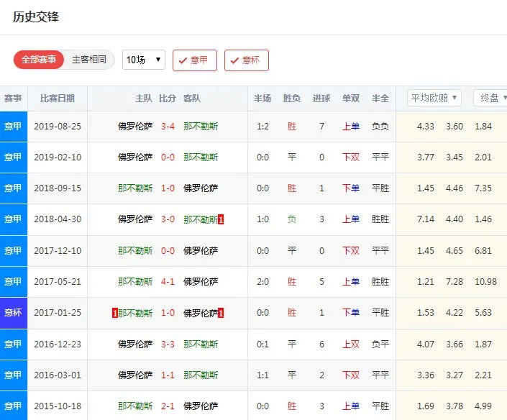Uncheck the 意甲 league checkbox
Viewport: 507px width, 420px height.
(195, 60)
